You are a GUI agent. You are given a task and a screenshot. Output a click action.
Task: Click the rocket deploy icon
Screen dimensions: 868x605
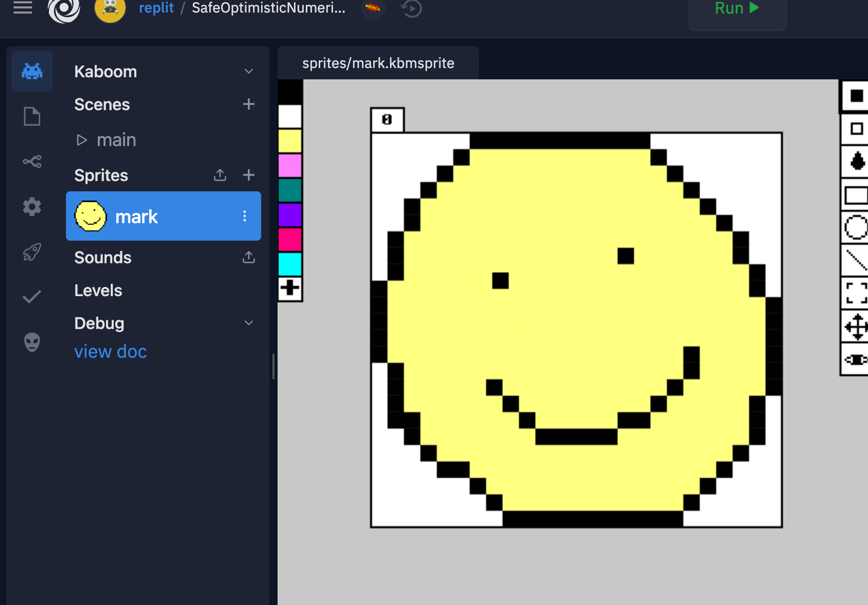point(32,252)
